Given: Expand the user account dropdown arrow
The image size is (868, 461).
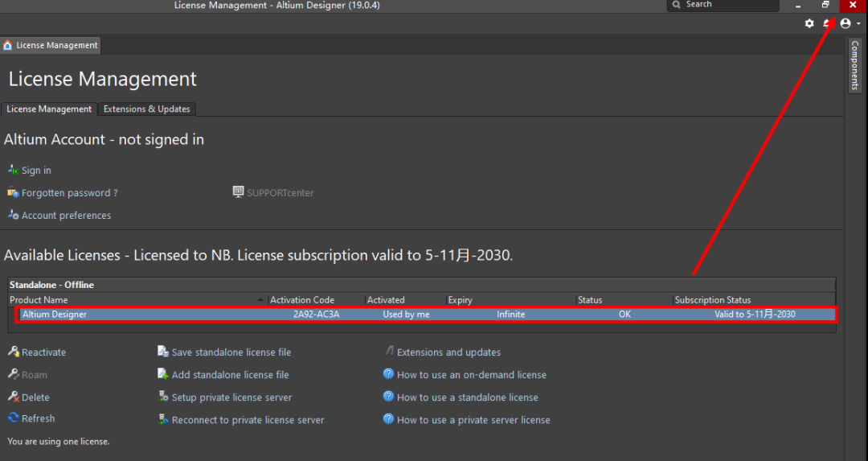Looking at the screenshot, I should click(x=858, y=24).
